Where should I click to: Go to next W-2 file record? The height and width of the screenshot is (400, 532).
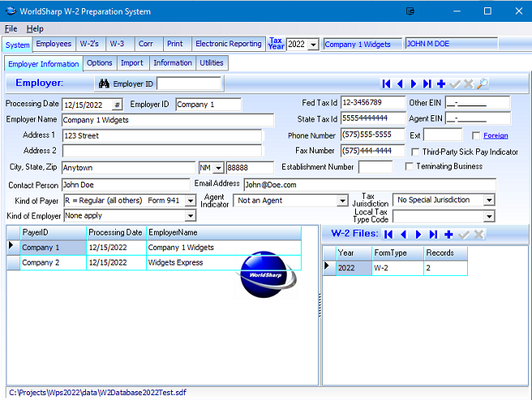(418, 234)
